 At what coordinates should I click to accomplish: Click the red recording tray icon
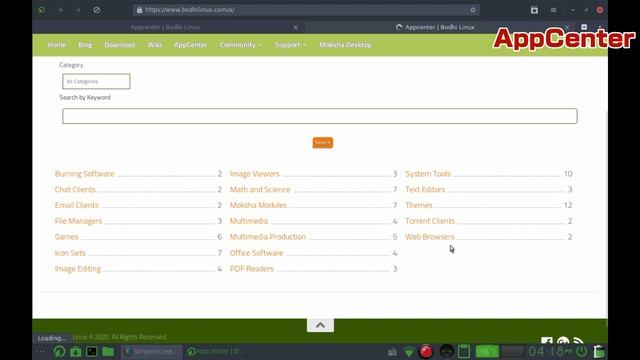pos(426,351)
